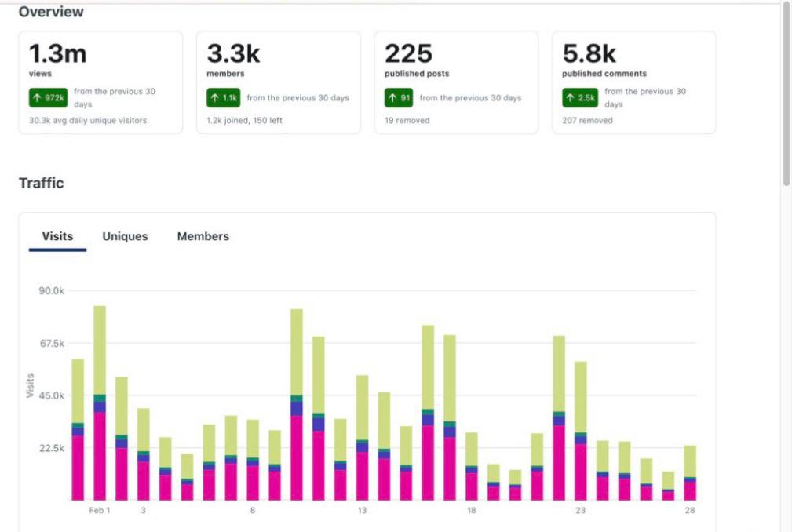Switch to the Visits tab

pyautogui.click(x=57, y=236)
